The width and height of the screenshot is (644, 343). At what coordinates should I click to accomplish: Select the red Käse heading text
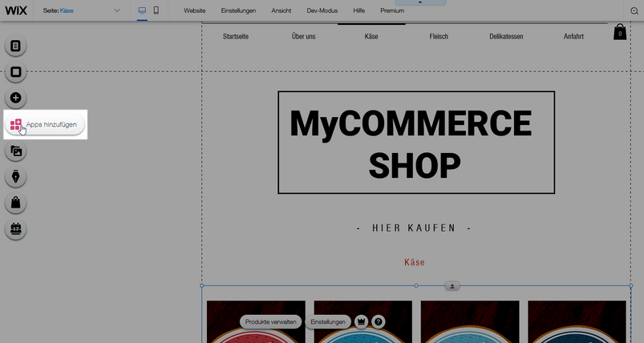click(415, 262)
